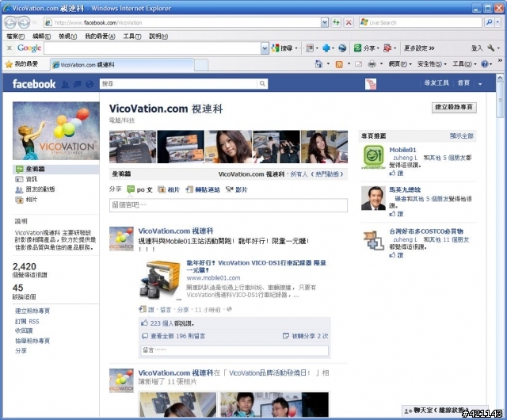Open the recent pages dropdown beside Forward
The width and height of the screenshot is (507, 420).
click(x=35, y=23)
